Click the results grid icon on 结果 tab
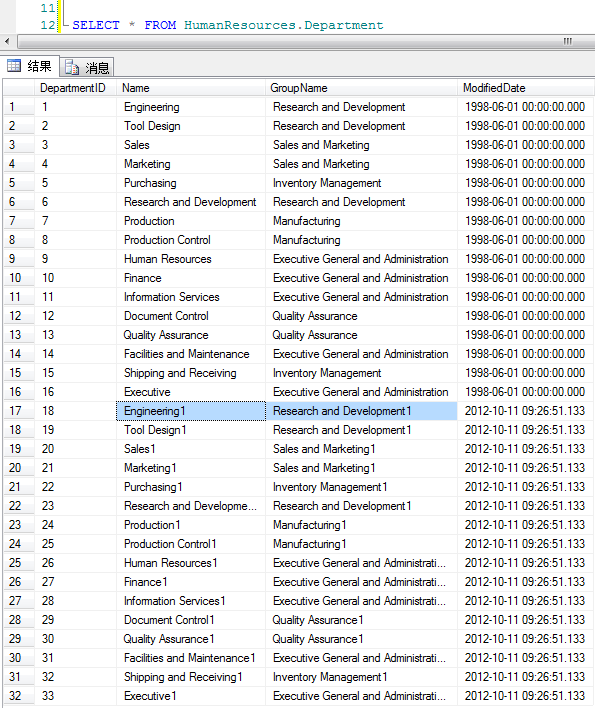This screenshot has width=595, height=708. pos(14,66)
